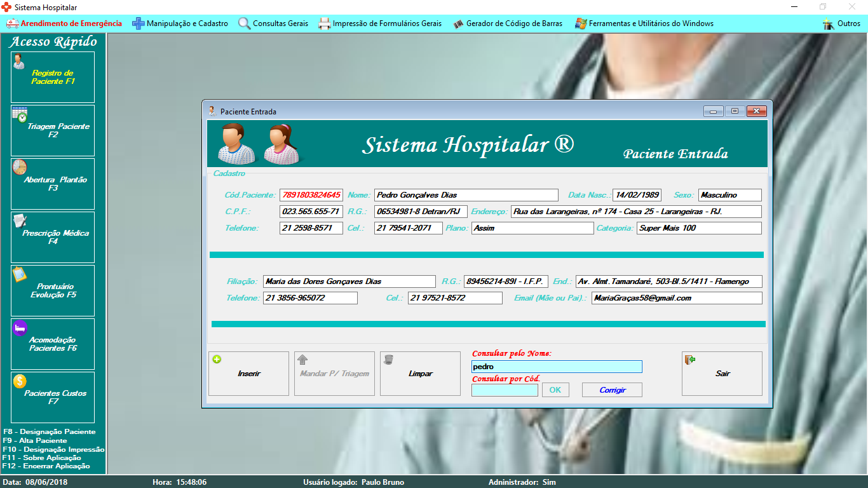Open the Consultas Gerais menu
Screen dimensions: 868x488
274,24
